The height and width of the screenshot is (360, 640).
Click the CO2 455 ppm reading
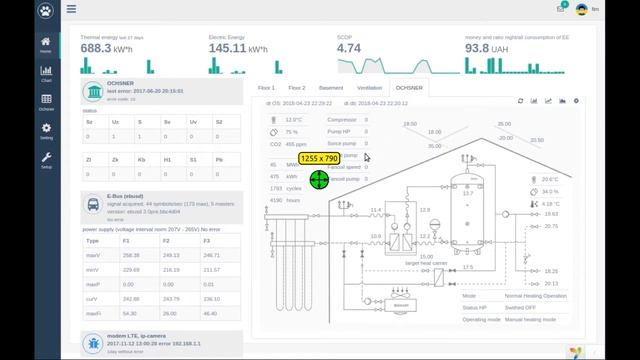coord(288,144)
